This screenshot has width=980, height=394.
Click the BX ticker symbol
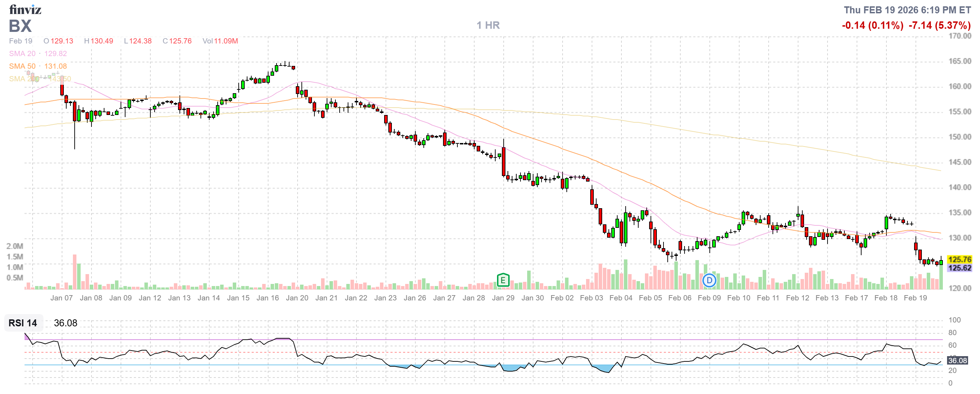20,26
